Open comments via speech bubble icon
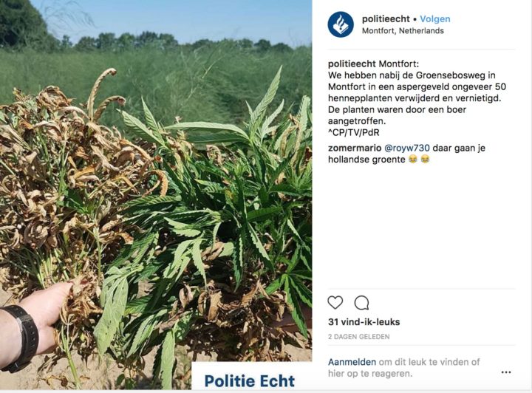The width and height of the screenshot is (532, 393). click(361, 302)
